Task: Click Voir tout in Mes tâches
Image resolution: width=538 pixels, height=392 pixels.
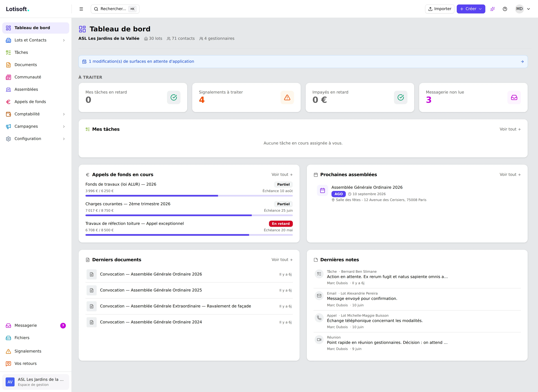Action: point(510,129)
